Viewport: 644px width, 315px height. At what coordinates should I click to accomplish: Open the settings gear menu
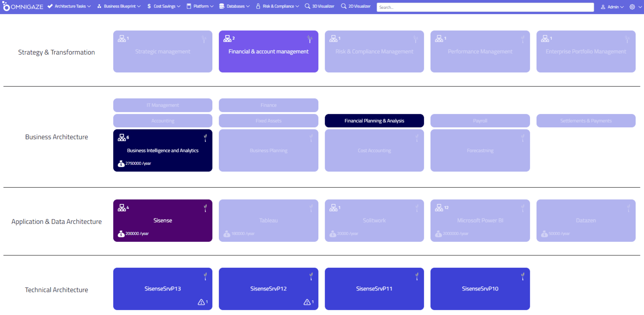(x=632, y=7)
